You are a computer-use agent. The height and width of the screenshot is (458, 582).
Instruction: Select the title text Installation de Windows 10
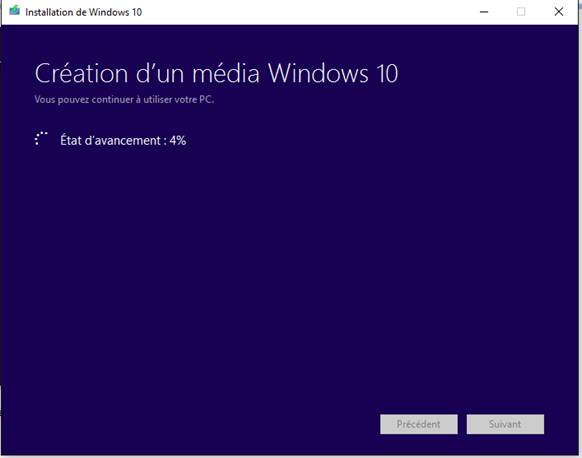coord(84,12)
